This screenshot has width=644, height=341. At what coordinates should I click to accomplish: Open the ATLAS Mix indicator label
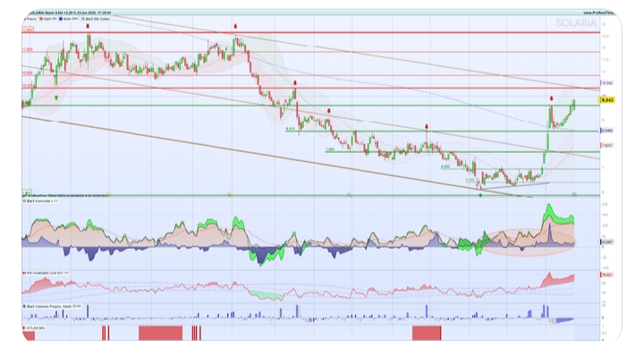pos(35,328)
